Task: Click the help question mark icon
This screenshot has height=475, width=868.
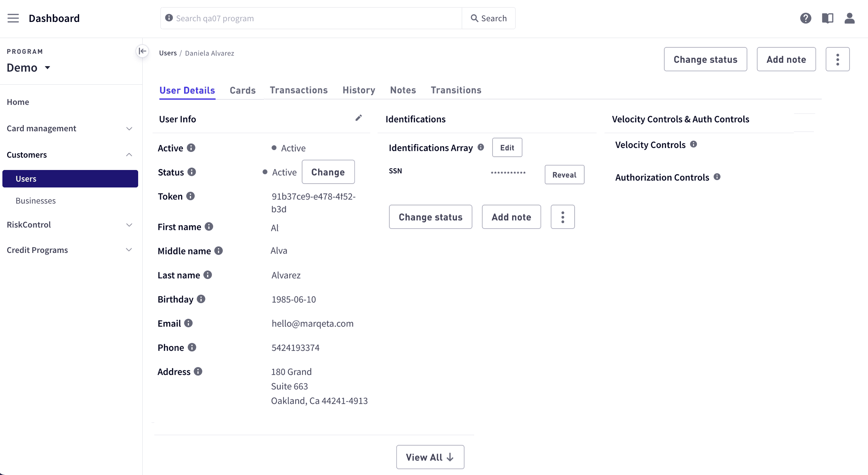Action: tap(805, 18)
